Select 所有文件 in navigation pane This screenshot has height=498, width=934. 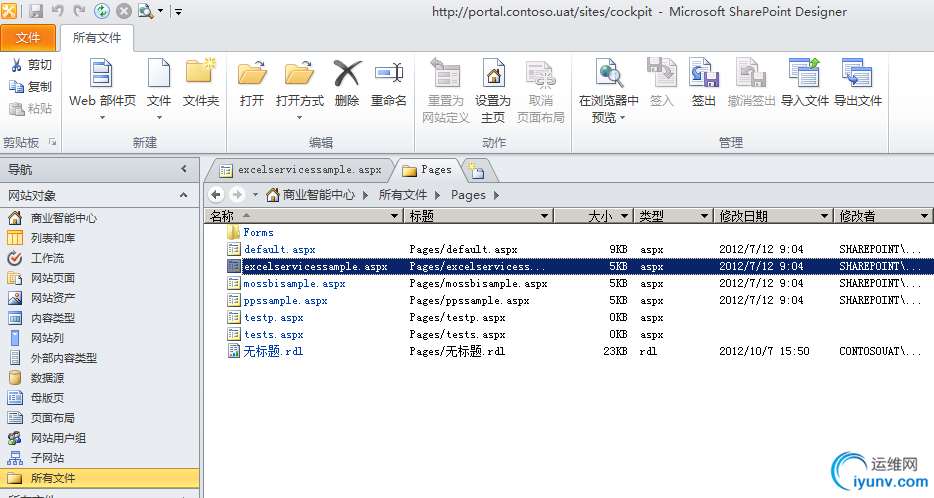99,478
